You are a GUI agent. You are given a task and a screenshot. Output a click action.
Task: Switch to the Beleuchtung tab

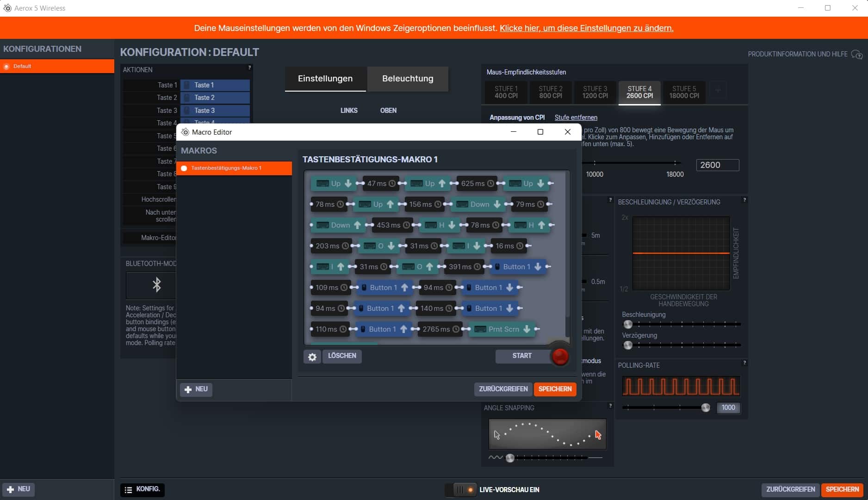click(408, 79)
